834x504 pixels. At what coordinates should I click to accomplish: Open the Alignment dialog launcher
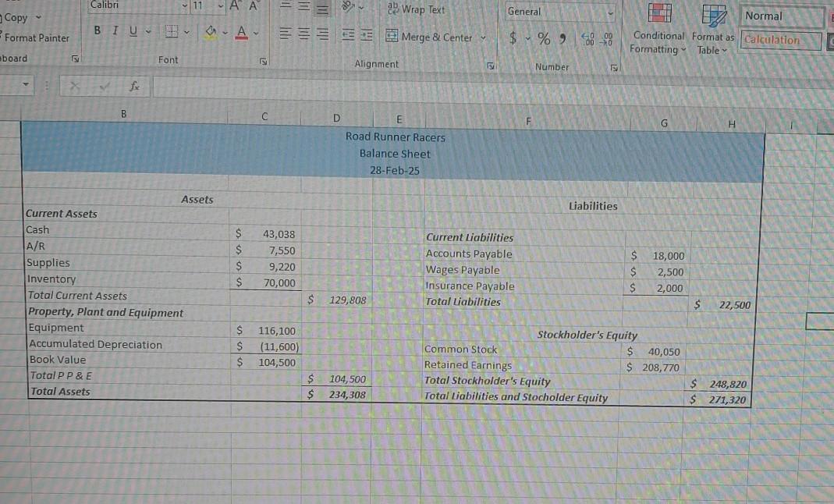click(x=491, y=66)
